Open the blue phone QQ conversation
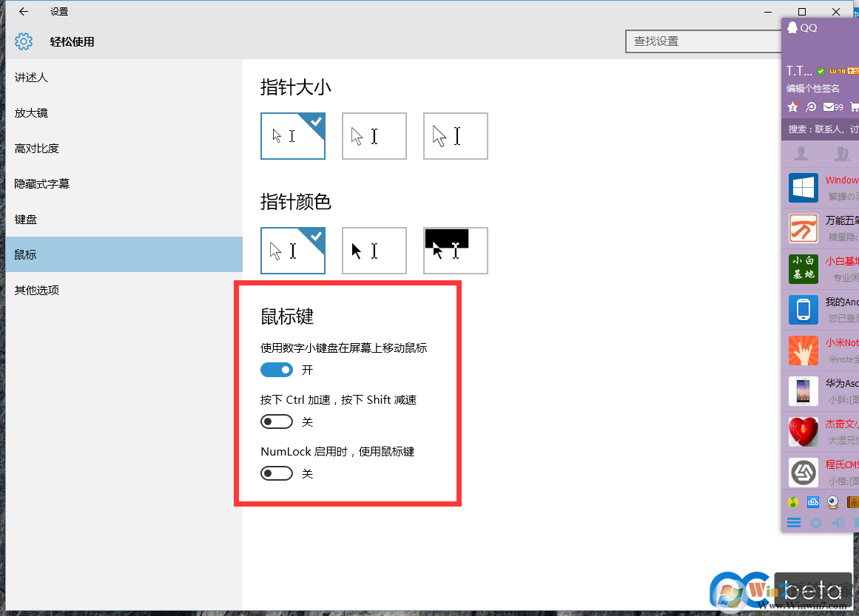This screenshot has height=616, width=859. point(820,310)
